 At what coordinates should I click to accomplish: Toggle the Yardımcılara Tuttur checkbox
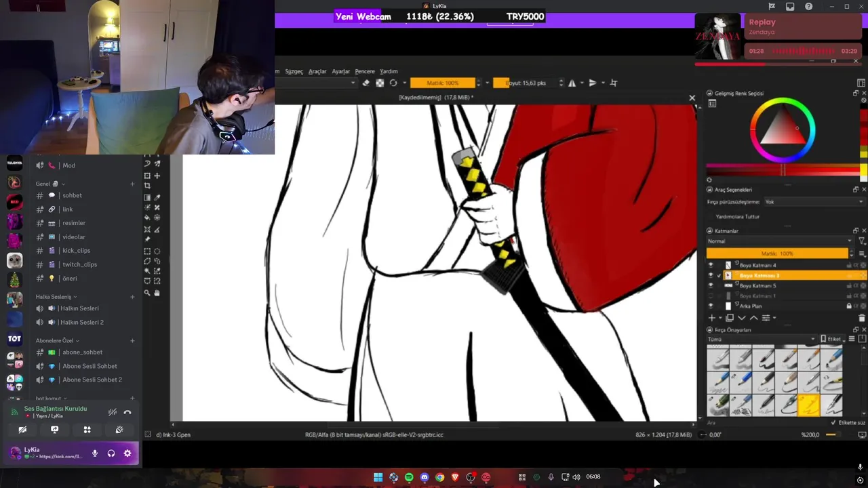pyautogui.click(x=738, y=216)
